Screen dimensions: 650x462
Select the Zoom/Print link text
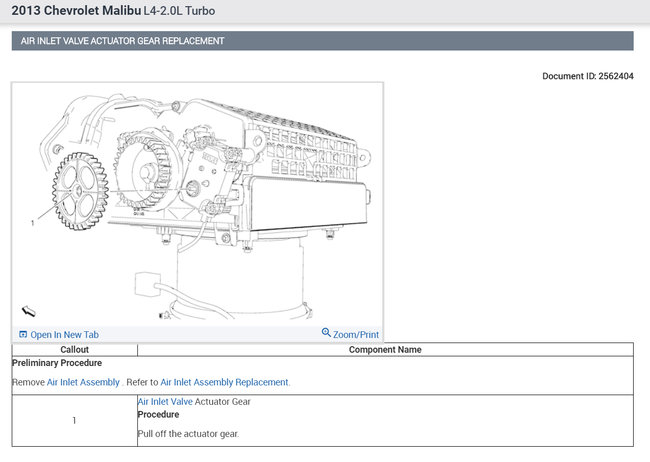(x=356, y=334)
